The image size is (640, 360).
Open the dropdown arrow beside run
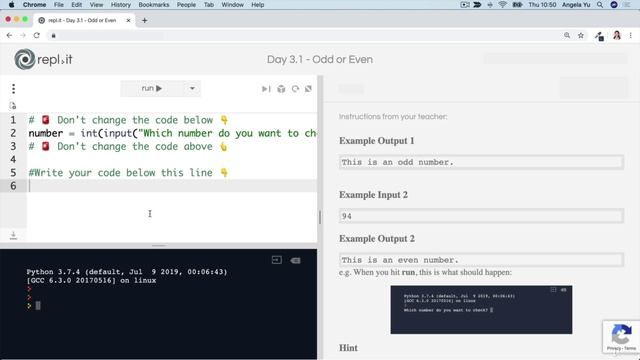point(192,88)
